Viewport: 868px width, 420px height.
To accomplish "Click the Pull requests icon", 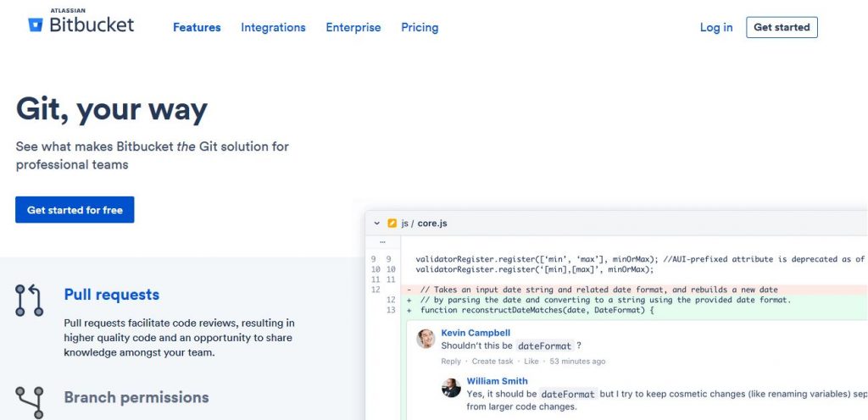I will [x=30, y=300].
